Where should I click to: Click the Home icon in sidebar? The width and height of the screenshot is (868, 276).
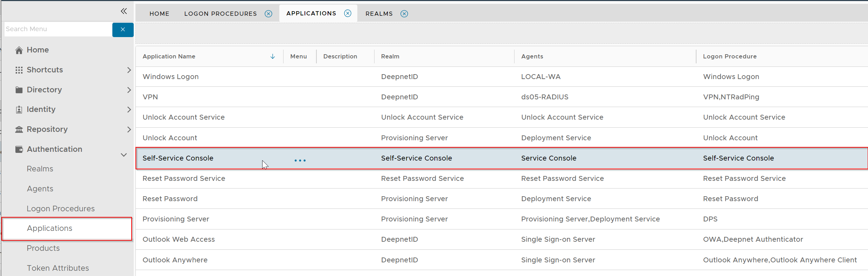pos(19,50)
